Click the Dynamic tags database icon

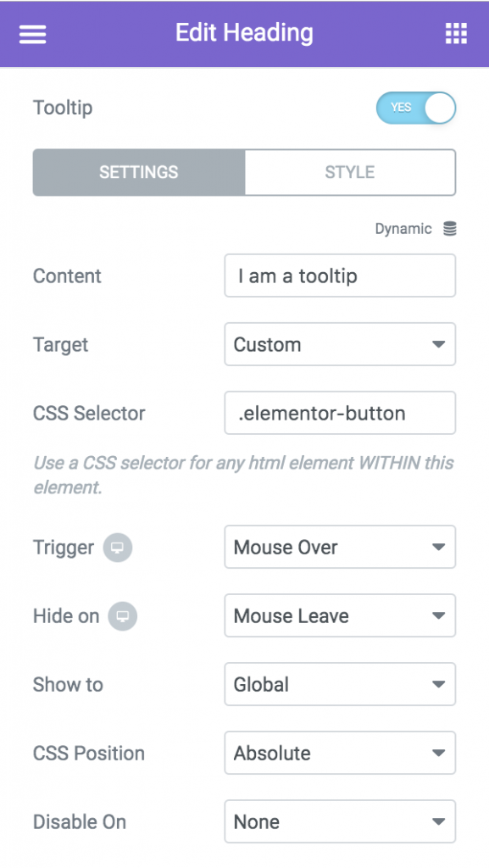pyautogui.click(x=450, y=229)
